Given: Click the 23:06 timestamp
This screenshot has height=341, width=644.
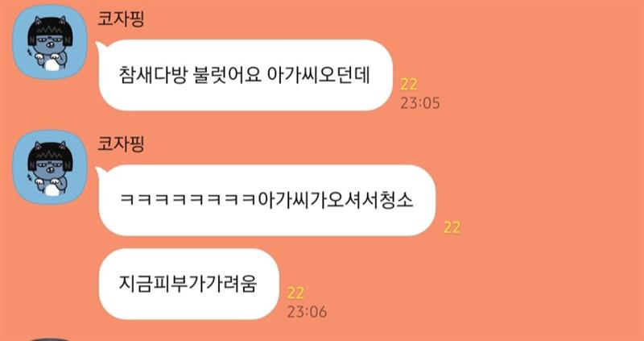Looking at the screenshot, I should [307, 311].
